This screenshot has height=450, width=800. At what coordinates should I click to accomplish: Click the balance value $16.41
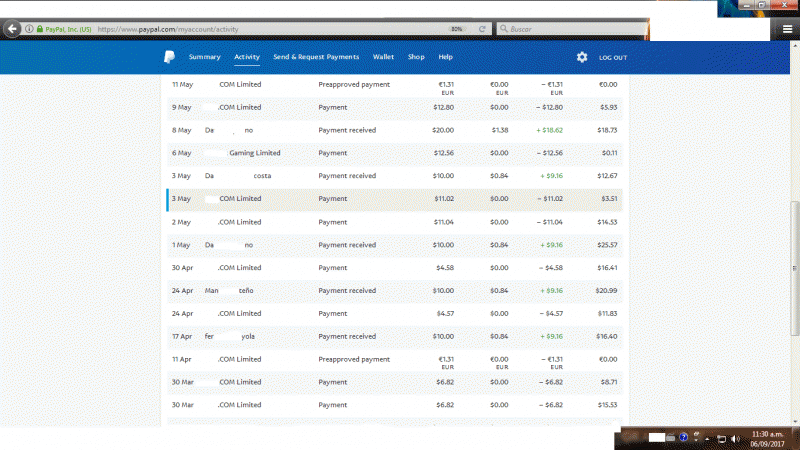(607, 268)
